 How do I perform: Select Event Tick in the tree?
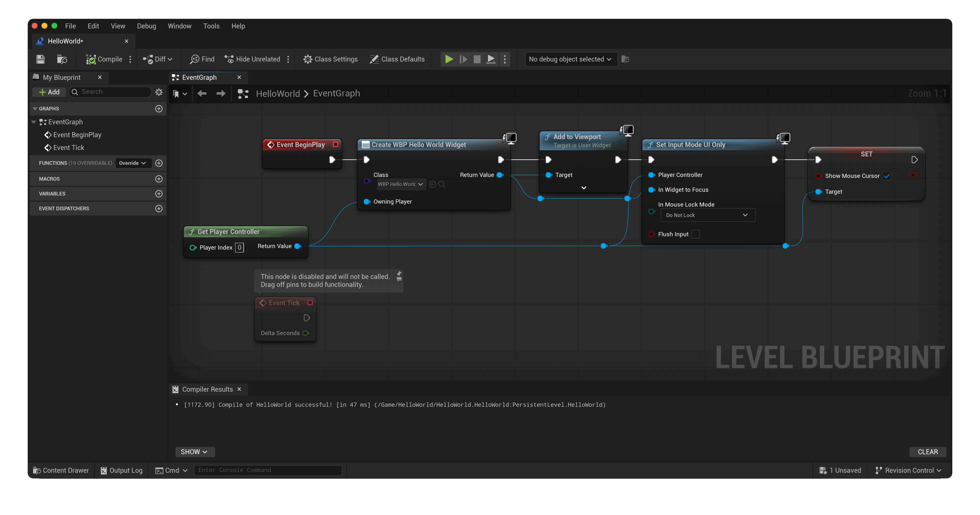click(x=64, y=148)
